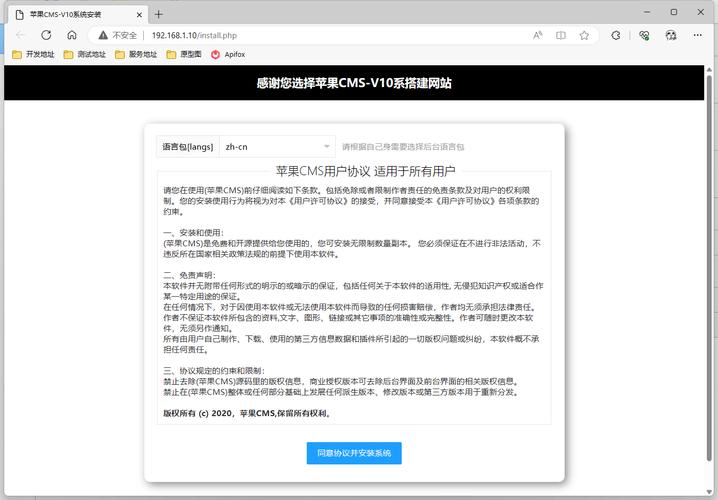Reload the install.php page
Screen dimensions: 718x500
[46, 35]
